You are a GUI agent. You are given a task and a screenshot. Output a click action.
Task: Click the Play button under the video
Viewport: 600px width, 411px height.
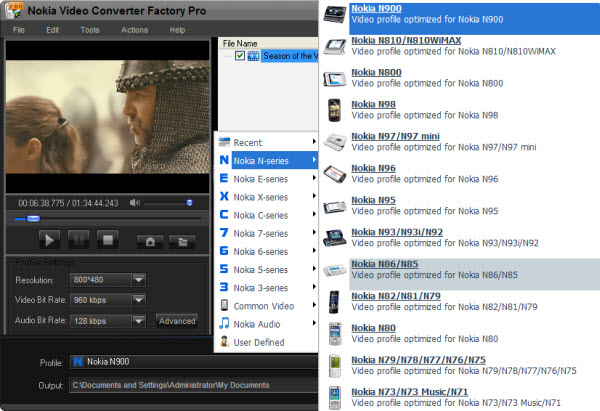coord(49,240)
